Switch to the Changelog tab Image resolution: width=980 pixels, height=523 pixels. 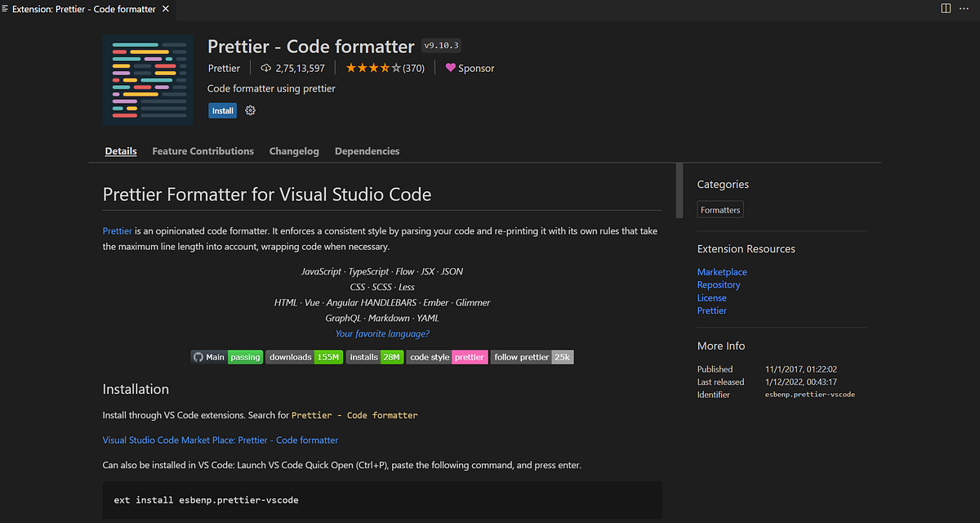294,151
